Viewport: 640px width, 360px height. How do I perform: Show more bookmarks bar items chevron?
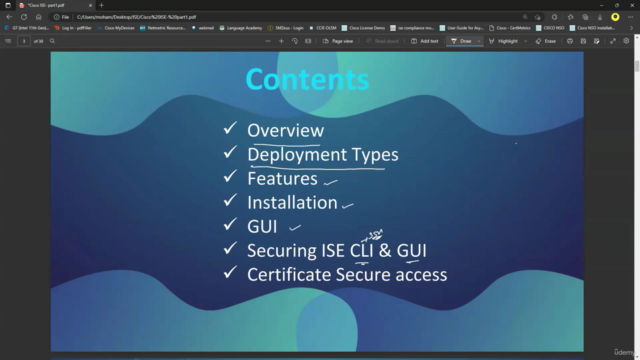[x=631, y=28]
